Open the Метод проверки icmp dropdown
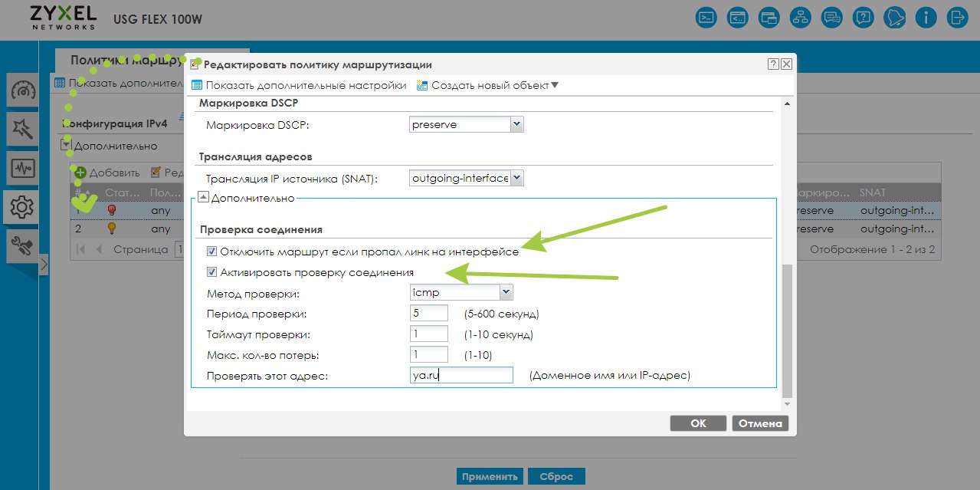Screen dimensions: 980x490 506,292
